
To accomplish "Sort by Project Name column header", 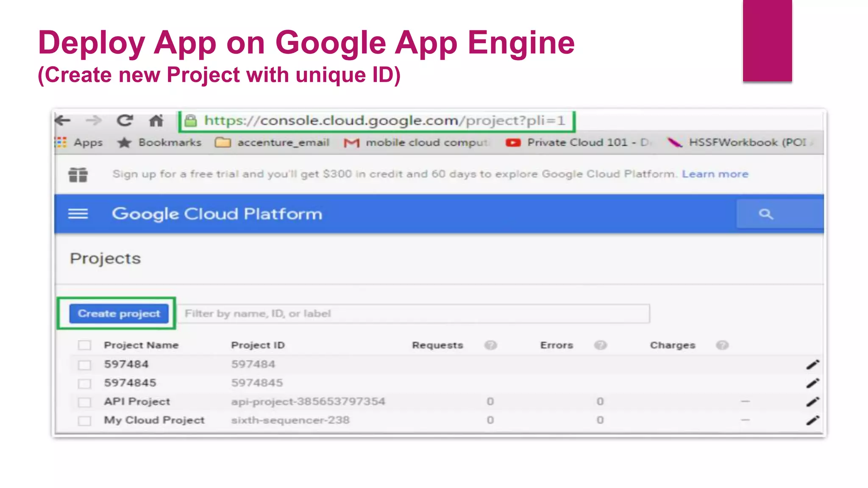I will (141, 345).
